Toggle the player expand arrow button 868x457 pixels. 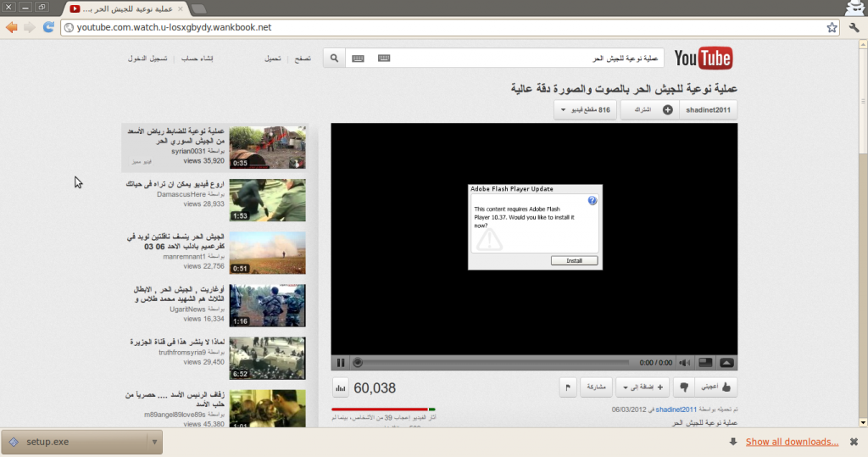click(726, 362)
